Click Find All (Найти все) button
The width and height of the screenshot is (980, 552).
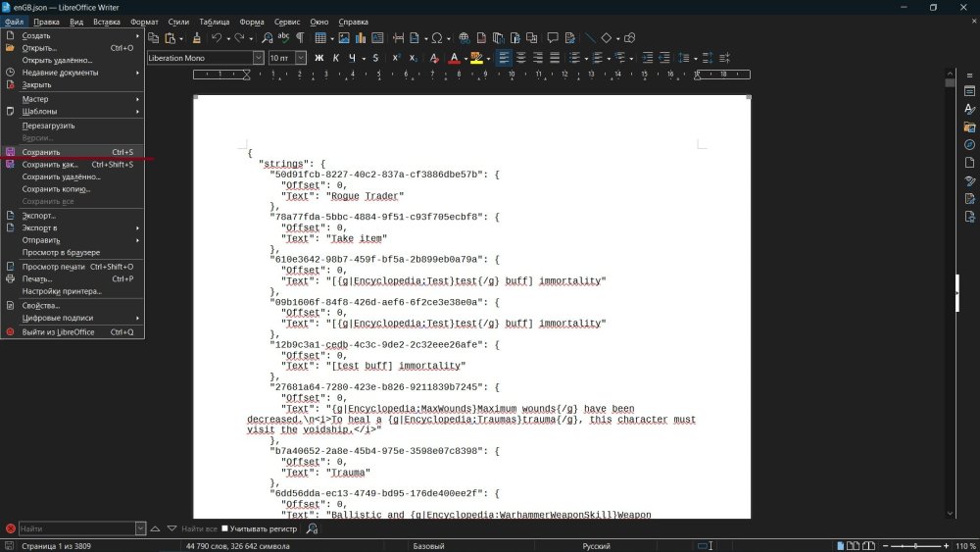199,528
